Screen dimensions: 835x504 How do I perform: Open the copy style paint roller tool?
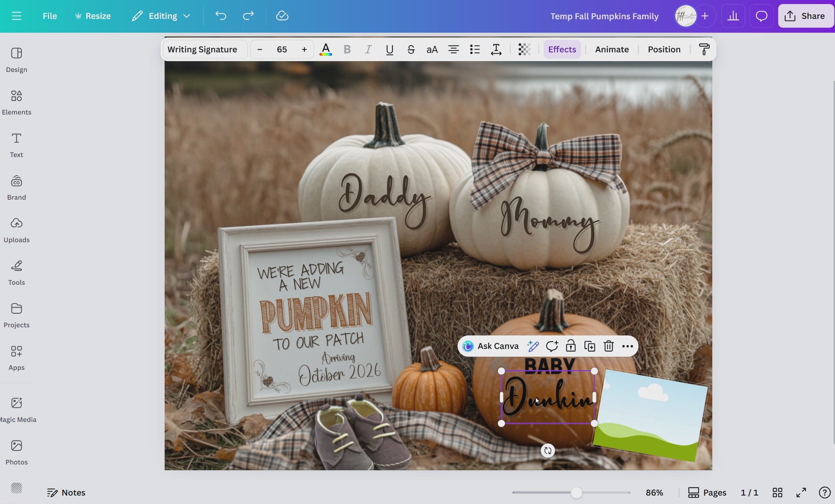[x=704, y=49]
